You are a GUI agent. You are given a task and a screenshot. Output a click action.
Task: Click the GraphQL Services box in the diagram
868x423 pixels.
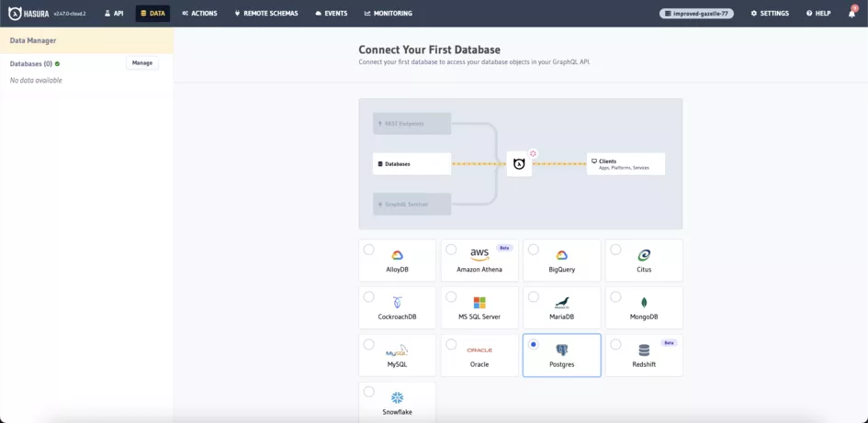click(411, 204)
